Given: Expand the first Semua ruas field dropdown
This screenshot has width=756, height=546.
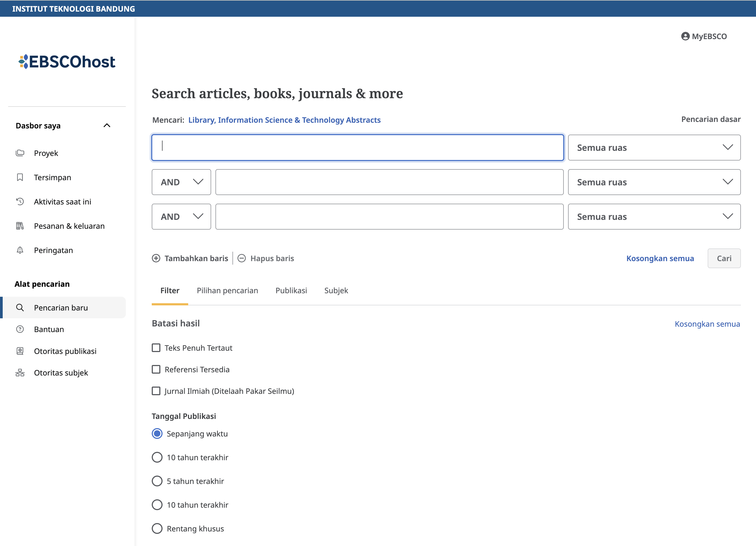Looking at the screenshot, I should (x=654, y=148).
